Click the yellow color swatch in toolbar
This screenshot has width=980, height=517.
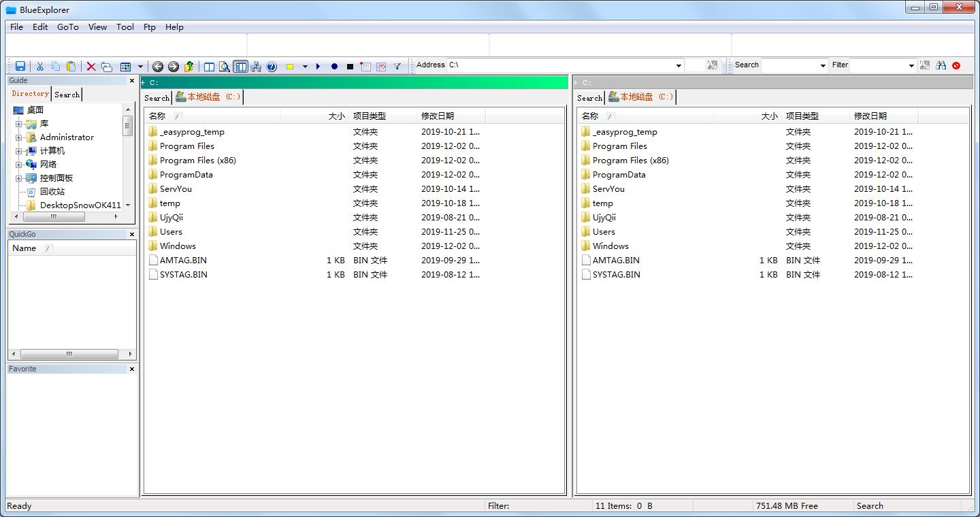click(289, 66)
